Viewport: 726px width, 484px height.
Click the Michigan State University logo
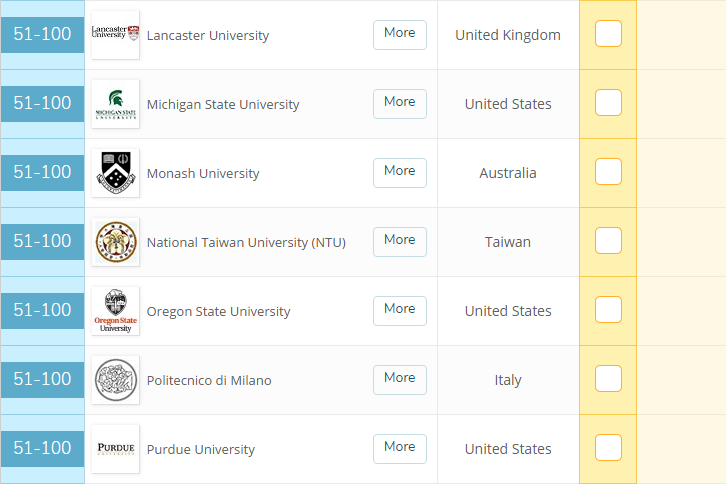[115, 104]
